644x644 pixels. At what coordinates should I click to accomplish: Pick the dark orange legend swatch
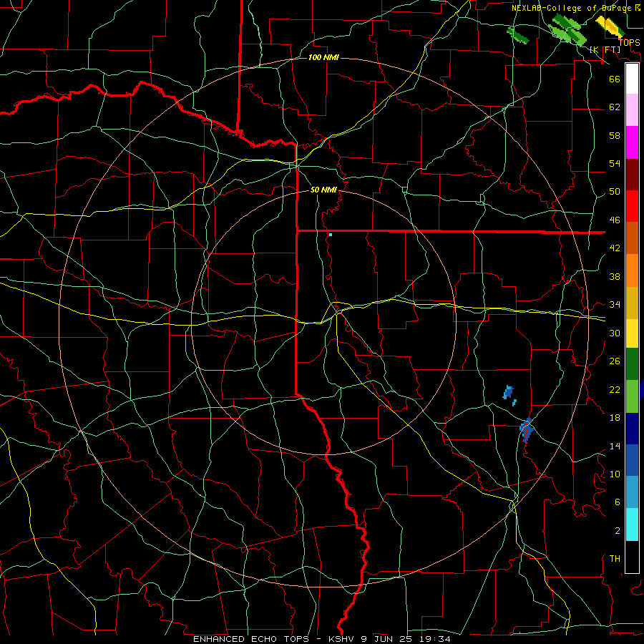click(x=632, y=238)
